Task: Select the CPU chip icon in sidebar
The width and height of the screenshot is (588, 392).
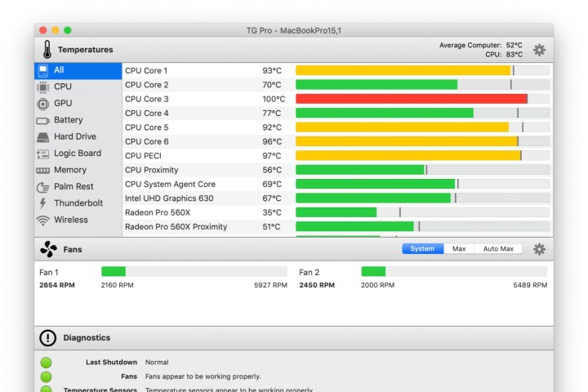Action: (43, 87)
